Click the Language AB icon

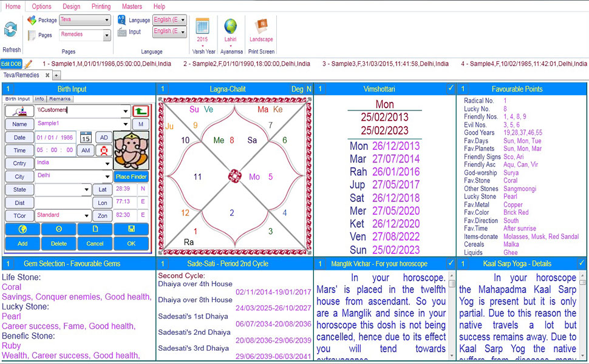121,19
